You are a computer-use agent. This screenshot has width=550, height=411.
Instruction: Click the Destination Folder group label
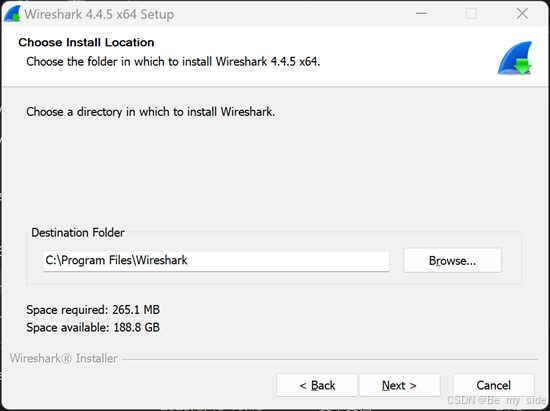pyautogui.click(x=78, y=233)
